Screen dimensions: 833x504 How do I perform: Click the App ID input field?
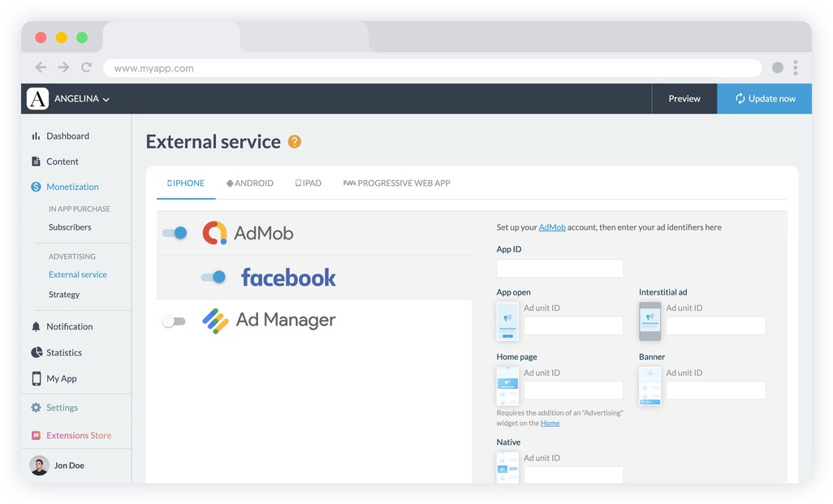[559, 269]
